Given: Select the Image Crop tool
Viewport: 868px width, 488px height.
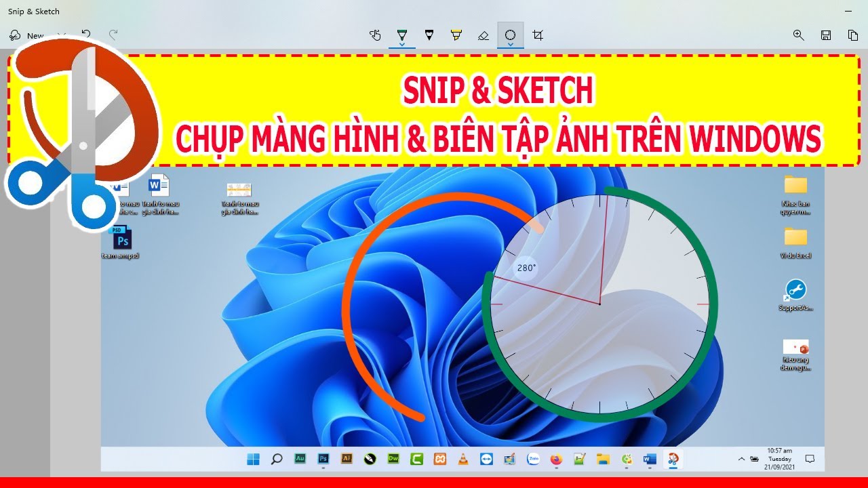Looking at the screenshot, I should [x=538, y=35].
